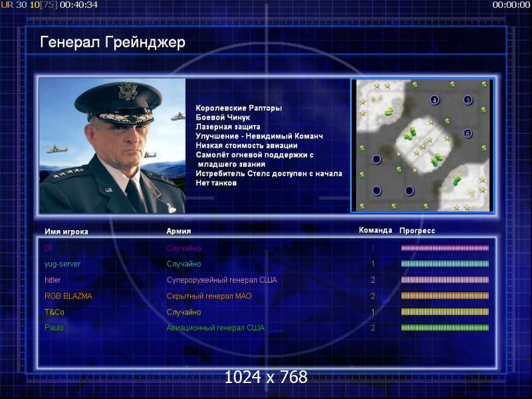Click "Случайно" army in yug-server row
Image resolution: width=532 pixels, height=399 pixels.
(x=184, y=264)
